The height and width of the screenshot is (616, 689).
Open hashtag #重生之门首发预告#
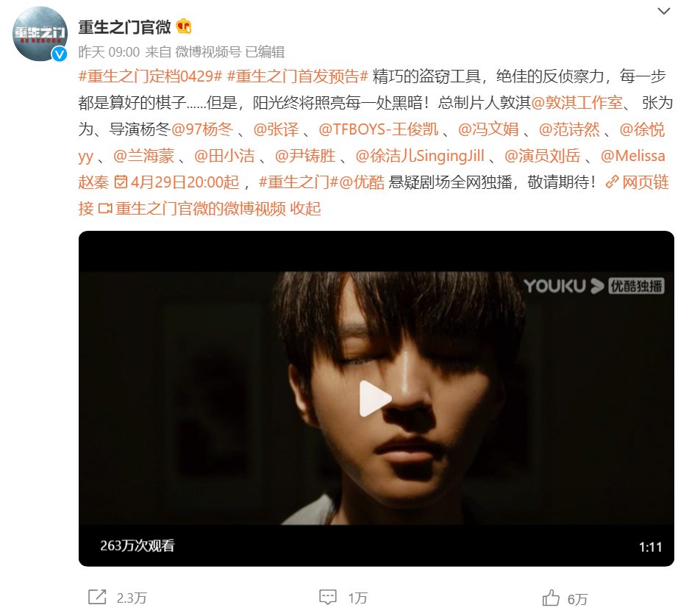point(298,76)
